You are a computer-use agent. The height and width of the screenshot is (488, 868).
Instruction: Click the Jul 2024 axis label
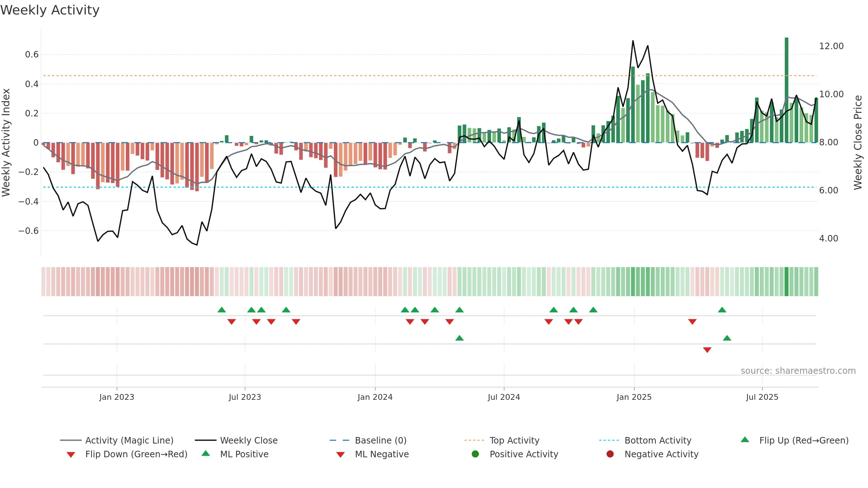click(504, 397)
